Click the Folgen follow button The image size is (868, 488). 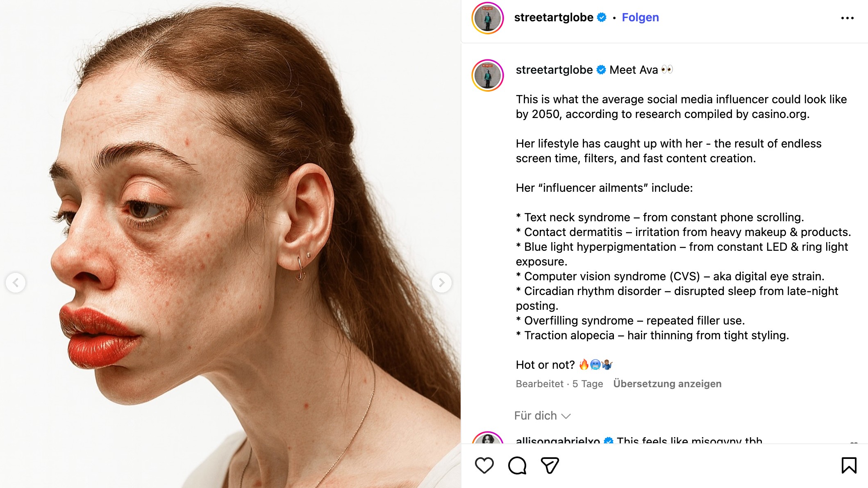[x=640, y=17]
